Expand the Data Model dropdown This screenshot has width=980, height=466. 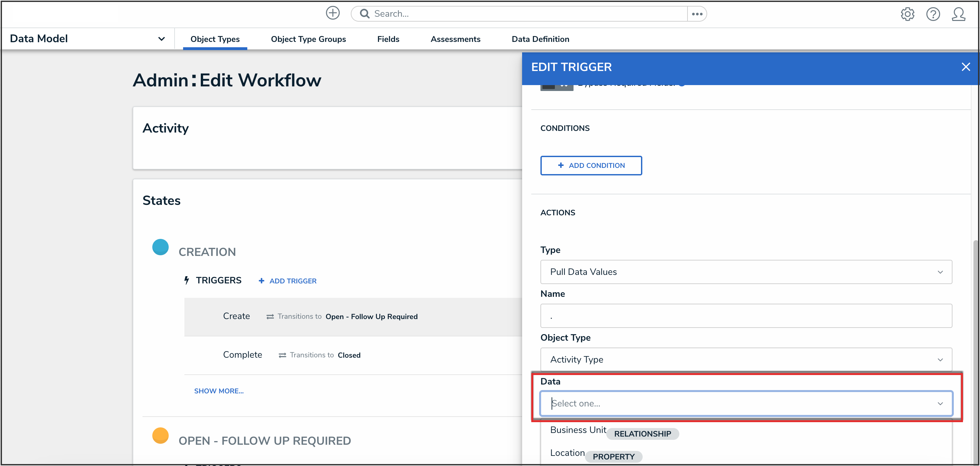click(x=161, y=39)
